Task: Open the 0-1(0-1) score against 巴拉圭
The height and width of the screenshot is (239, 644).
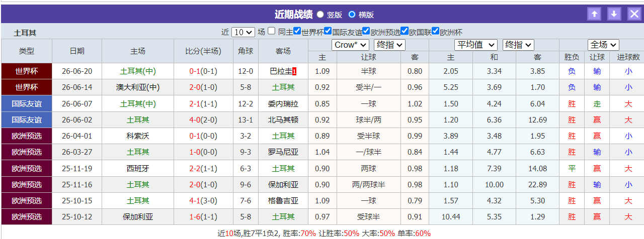Action: click(x=203, y=71)
